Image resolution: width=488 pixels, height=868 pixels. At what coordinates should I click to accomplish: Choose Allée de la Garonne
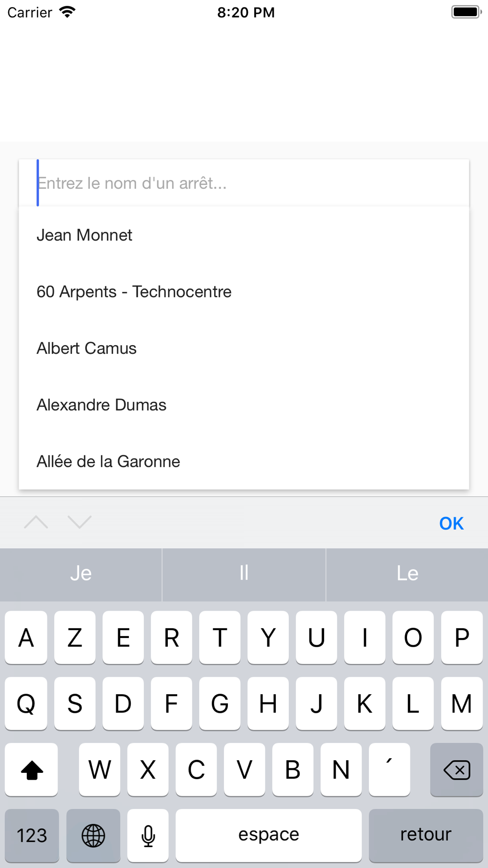click(x=108, y=462)
